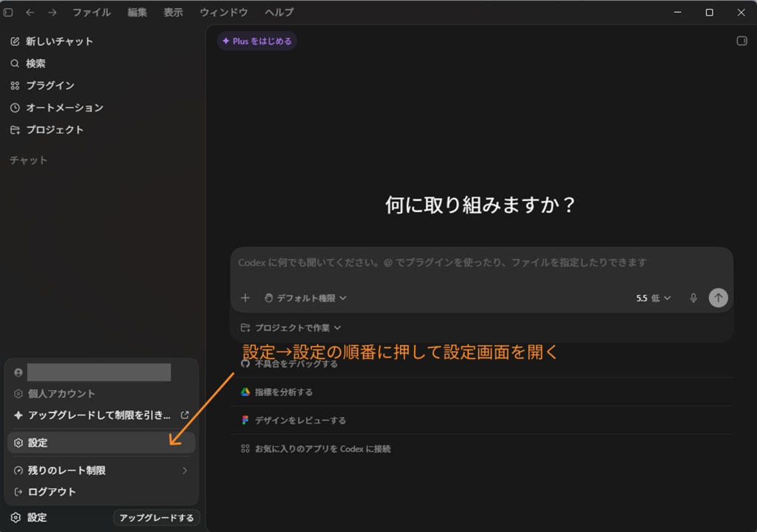
Task: Click the chevron right of 残りのレート制限
Action: (x=184, y=470)
